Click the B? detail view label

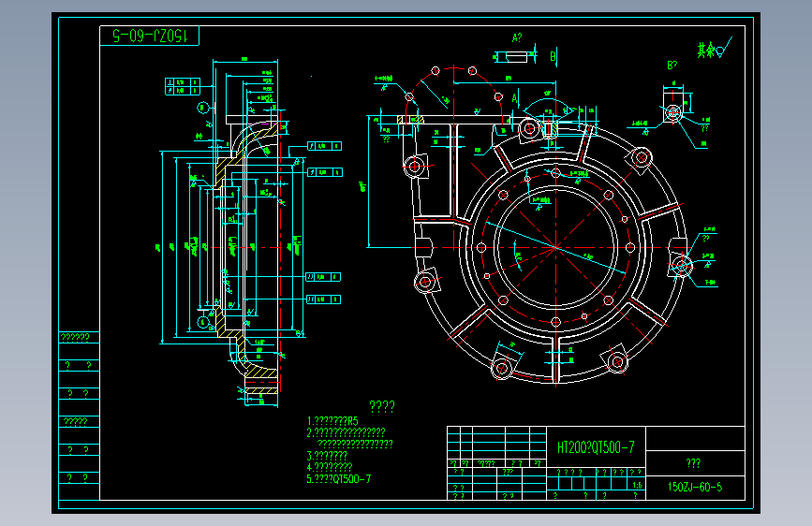[672, 66]
